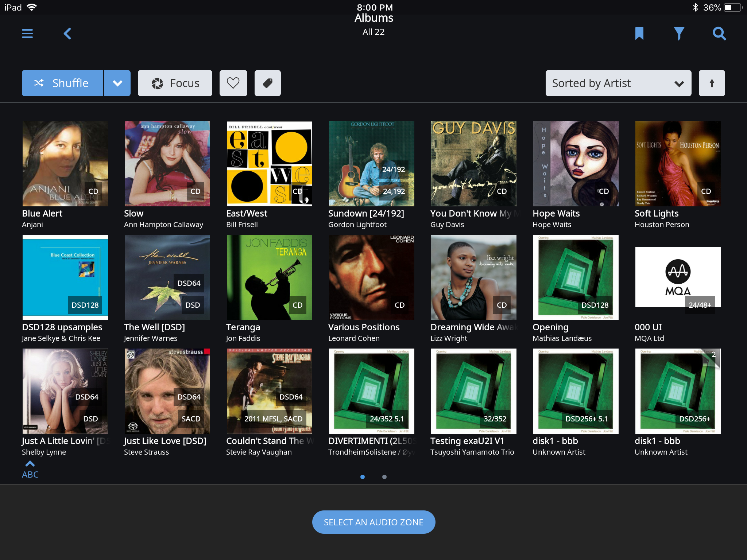
Task: Click artist name Bill Frisell
Action: point(242,225)
